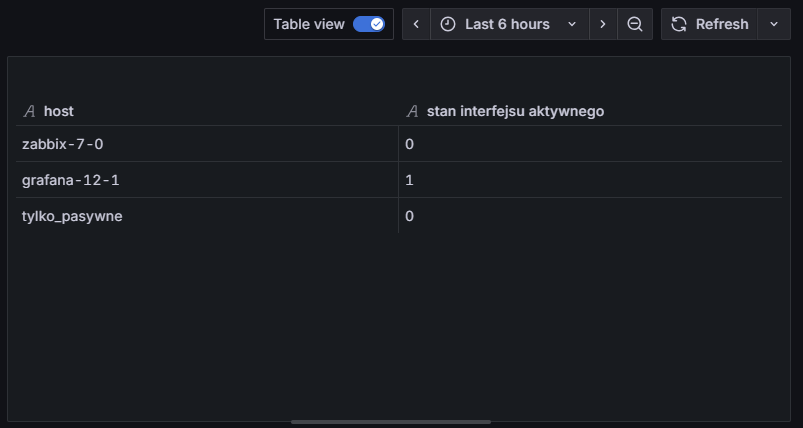The image size is (803, 428).
Task: Click the string type icon beside host
Action: [x=29, y=111]
